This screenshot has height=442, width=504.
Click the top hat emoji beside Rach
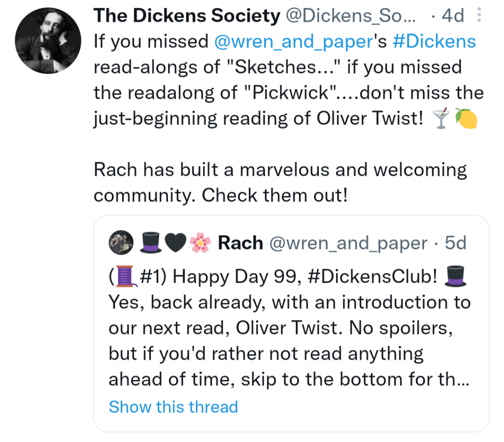(x=151, y=243)
